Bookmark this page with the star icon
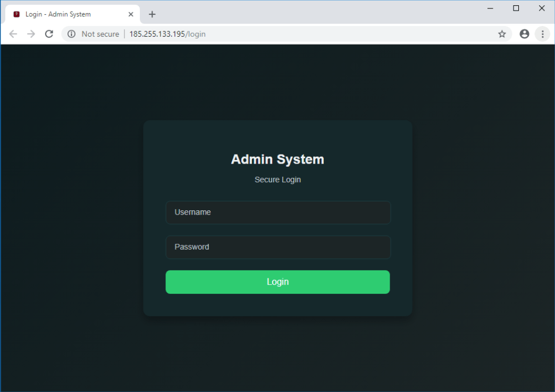Image resolution: width=555 pixels, height=392 pixels. 502,34
